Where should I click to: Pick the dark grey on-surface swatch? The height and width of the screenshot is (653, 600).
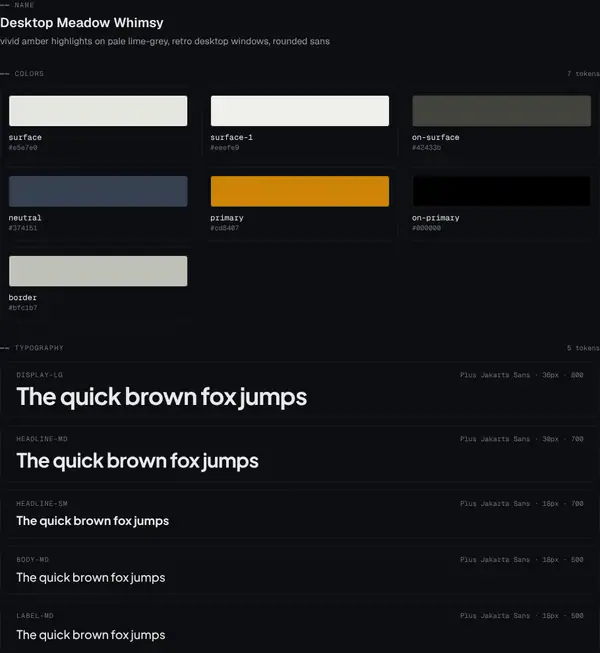[501, 111]
